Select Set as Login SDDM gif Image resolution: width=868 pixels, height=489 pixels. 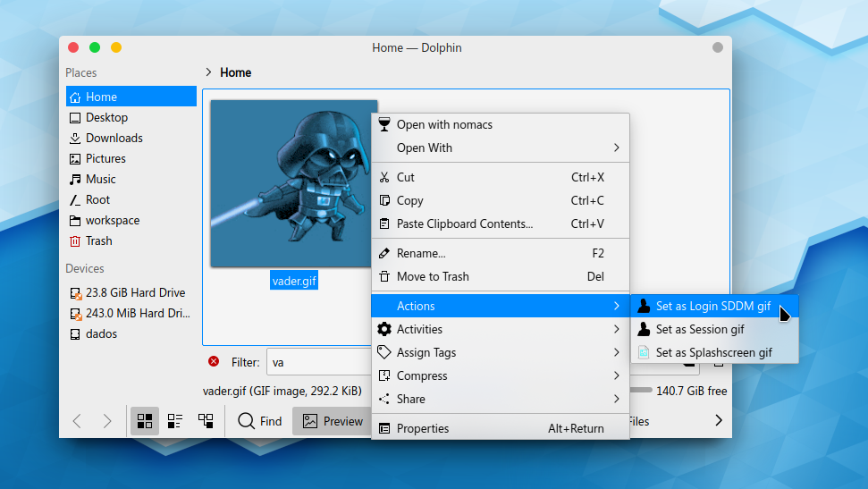[714, 306]
